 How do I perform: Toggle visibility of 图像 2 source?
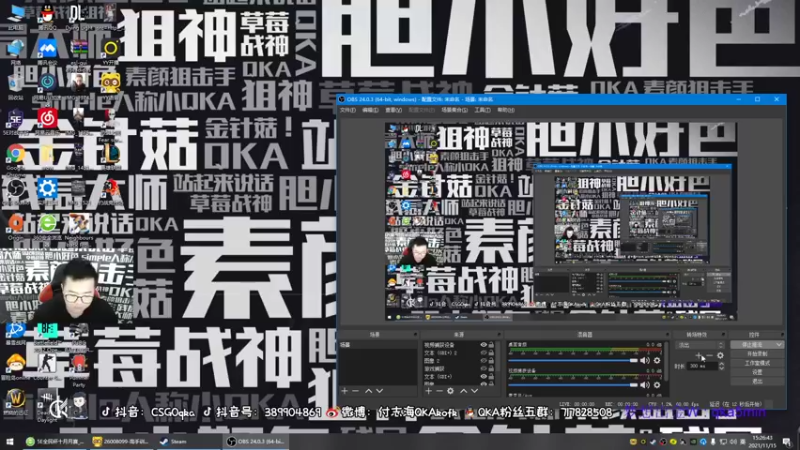click(483, 361)
